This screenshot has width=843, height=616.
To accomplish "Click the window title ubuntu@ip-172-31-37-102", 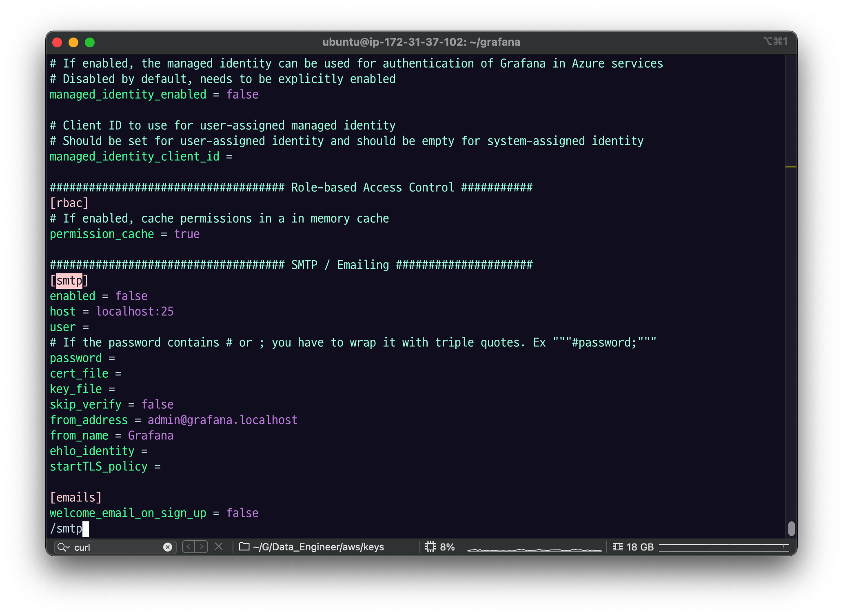I will pyautogui.click(x=421, y=42).
